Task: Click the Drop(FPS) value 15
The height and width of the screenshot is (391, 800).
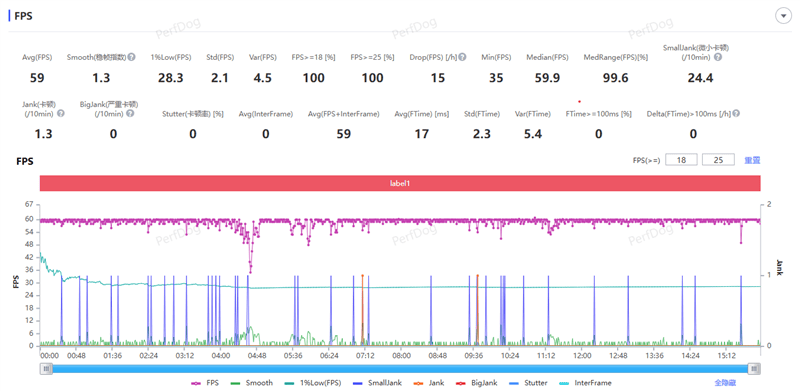Action: click(437, 78)
